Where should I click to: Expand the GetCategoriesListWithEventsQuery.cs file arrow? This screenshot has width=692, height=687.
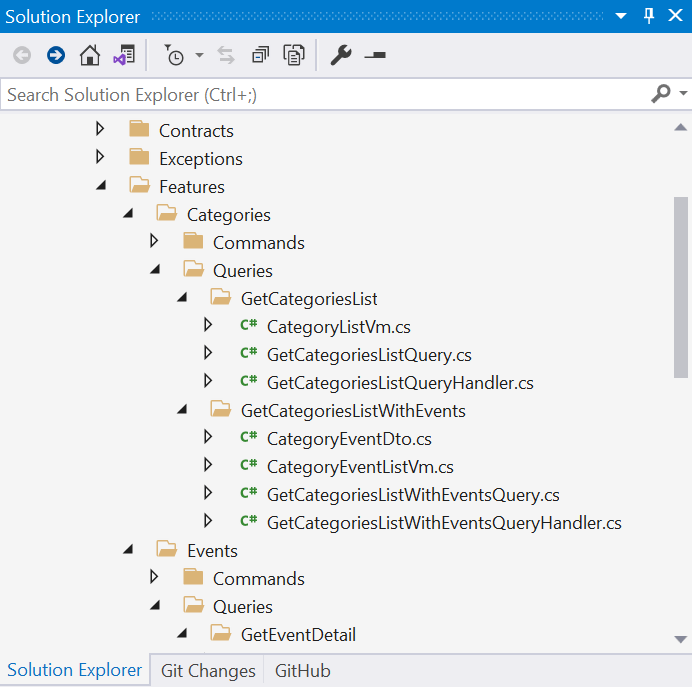click(x=208, y=493)
